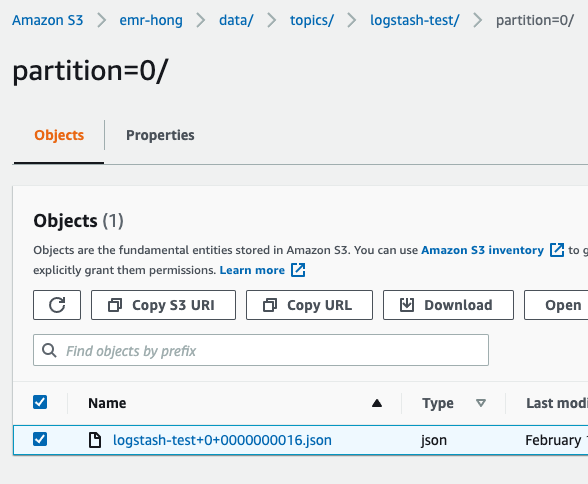Click the Copy URL button
588x484 pixels.
pos(309,305)
